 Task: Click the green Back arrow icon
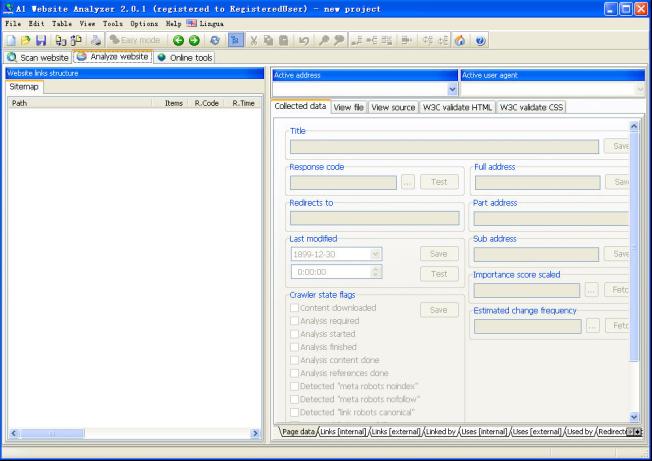(178, 40)
